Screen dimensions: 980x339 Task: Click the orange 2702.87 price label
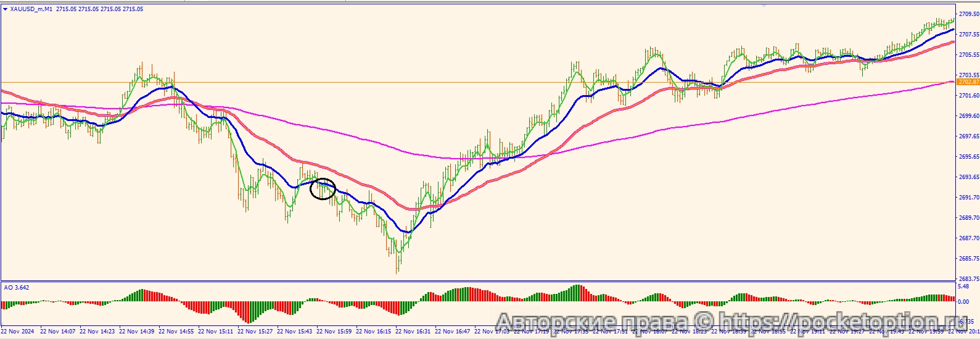pyautogui.click(x=968, y=82)
